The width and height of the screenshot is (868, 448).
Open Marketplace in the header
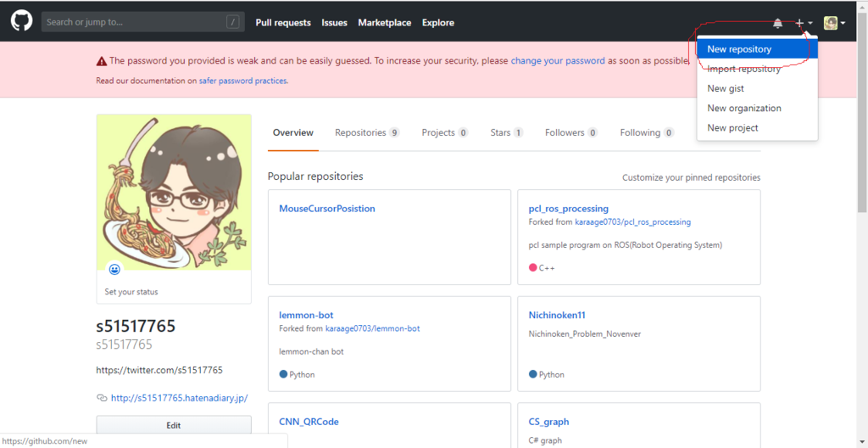[385, 23]
